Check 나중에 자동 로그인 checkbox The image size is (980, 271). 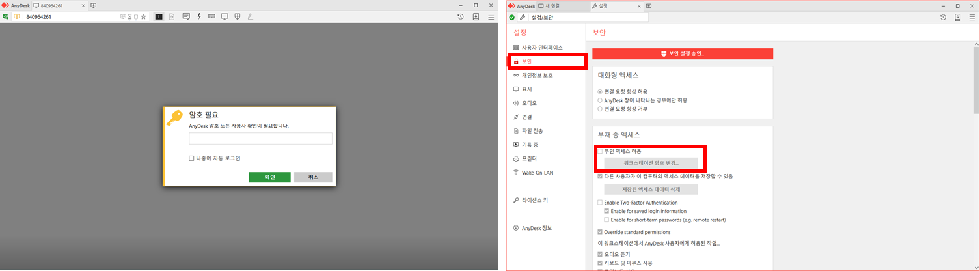pos(191,158)
